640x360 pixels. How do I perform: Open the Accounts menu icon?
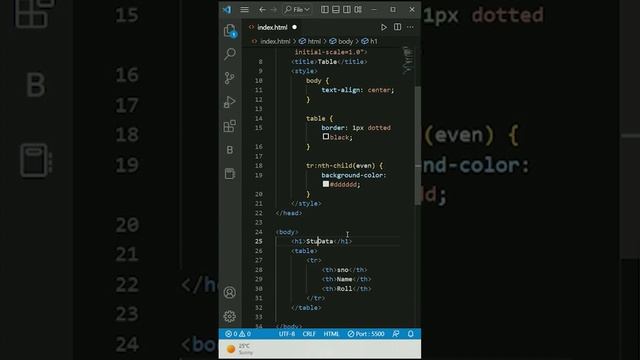pyautogui.click(x=230, y=292)
